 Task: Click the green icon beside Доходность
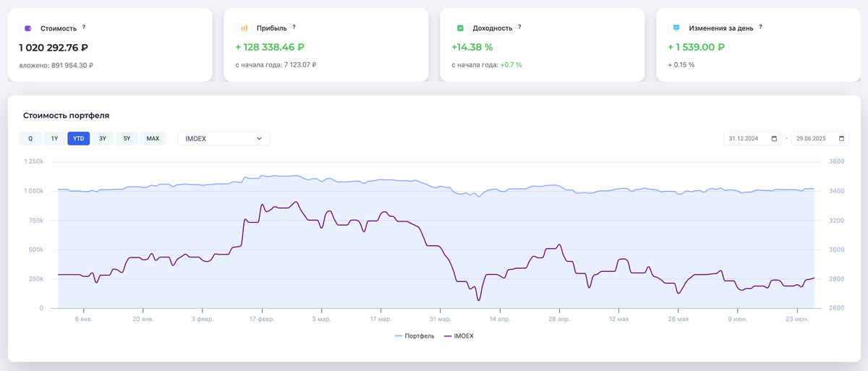(460, 28)
